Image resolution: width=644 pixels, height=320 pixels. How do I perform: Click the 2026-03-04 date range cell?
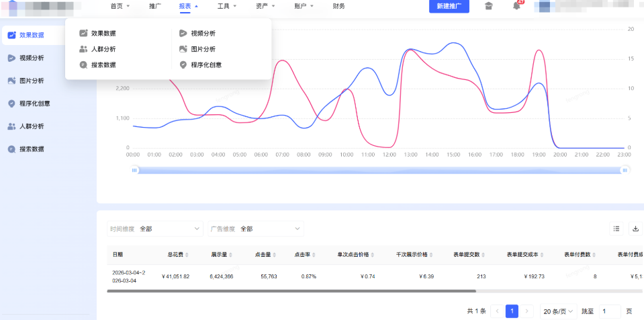[x=128, y=276]
